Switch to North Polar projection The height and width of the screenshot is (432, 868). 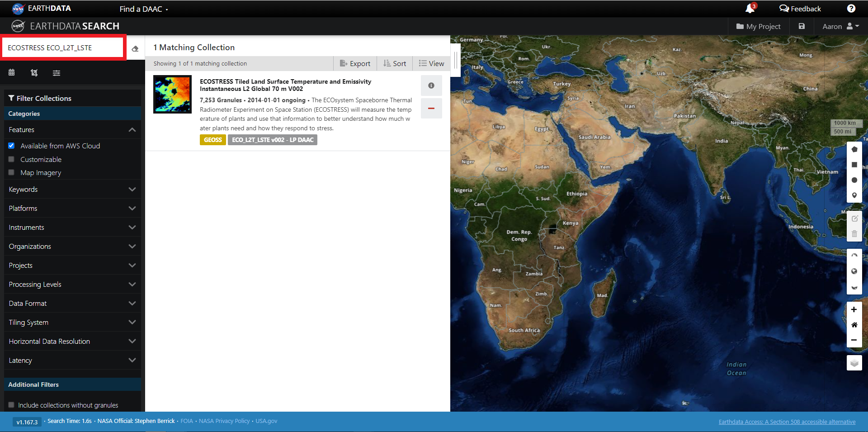coord(854,256)
